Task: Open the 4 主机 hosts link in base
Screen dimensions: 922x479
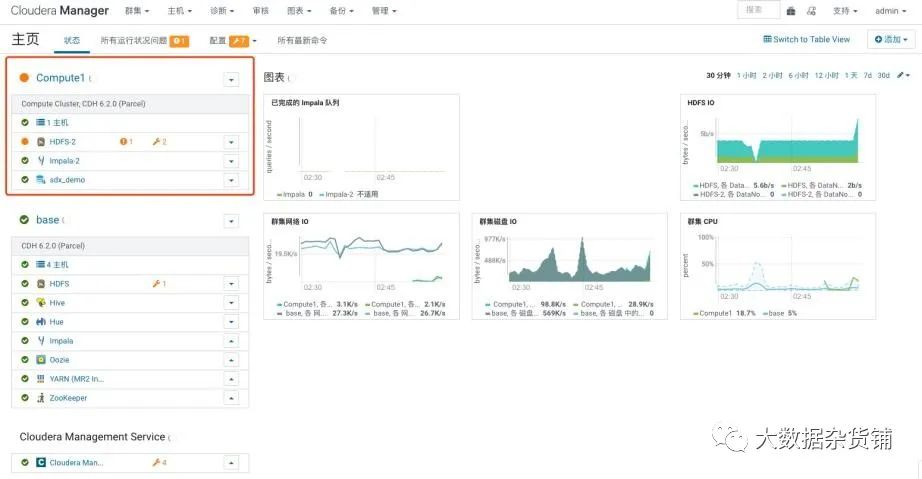Action: [52, 264]
